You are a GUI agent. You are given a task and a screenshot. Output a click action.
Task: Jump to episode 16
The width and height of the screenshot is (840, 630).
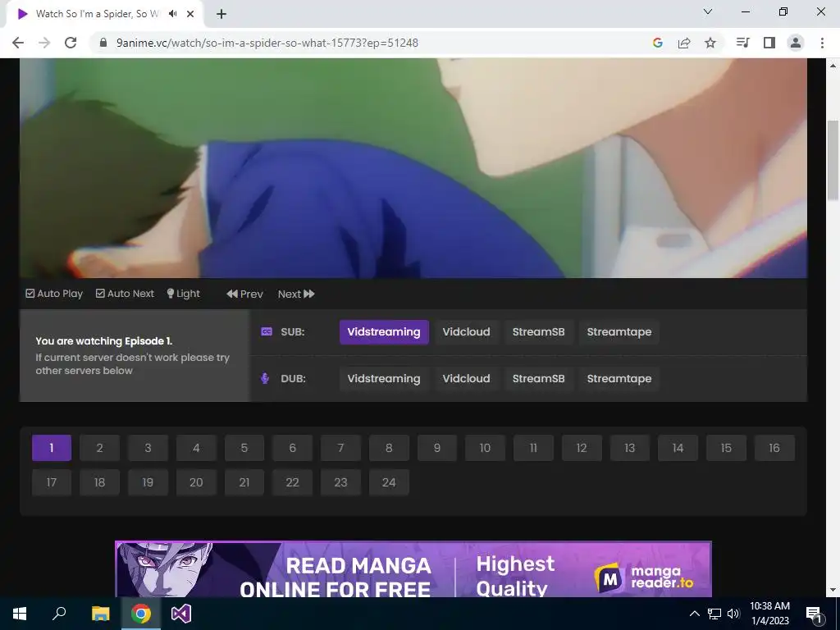(x=774, y=448)
